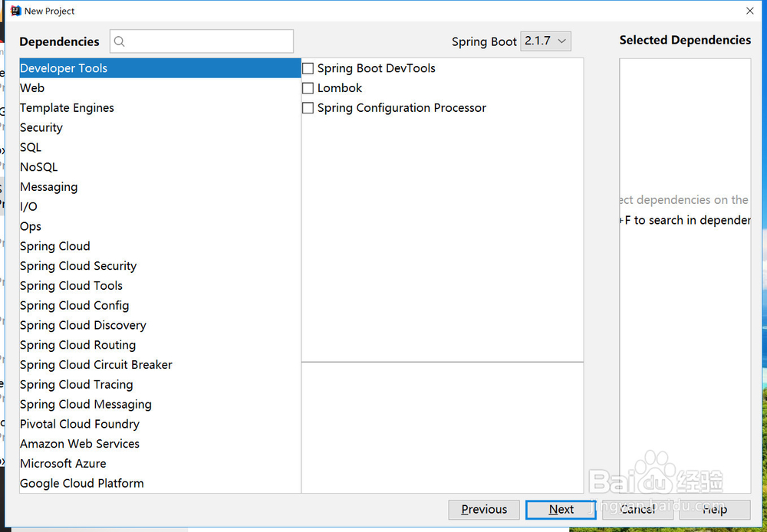Cancel the New Project wizard
The height and width of the screenshot is (532, 767).
point(638,510)
